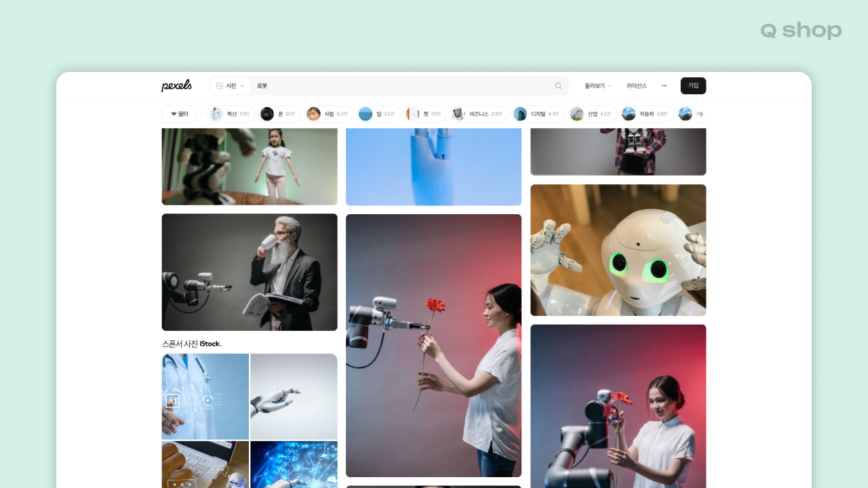Open photo of smiling woman beside robot arm
Image resolution: width=868 pixels, height=488 pixels.
point(618,406)
